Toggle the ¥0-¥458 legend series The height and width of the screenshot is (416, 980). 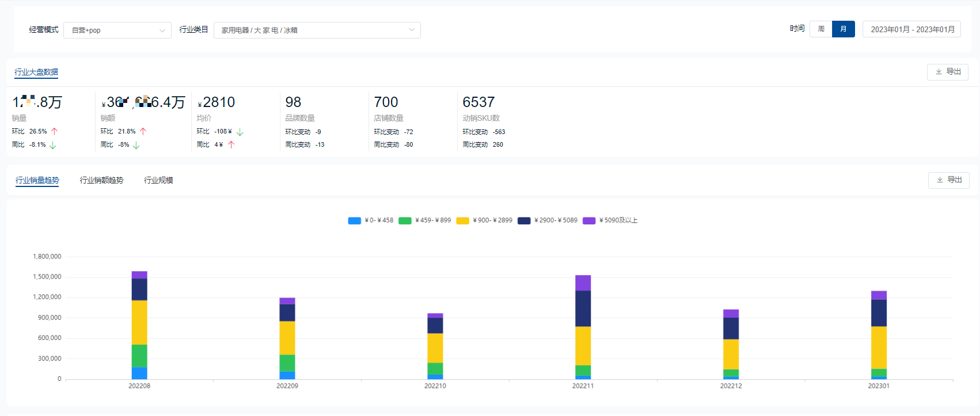pyautogui.click(x=371, y=220)
